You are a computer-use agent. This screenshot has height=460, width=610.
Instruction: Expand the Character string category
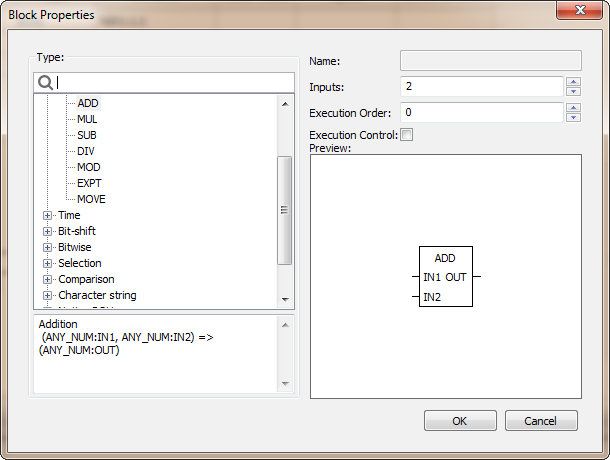(x=47, y=295)
